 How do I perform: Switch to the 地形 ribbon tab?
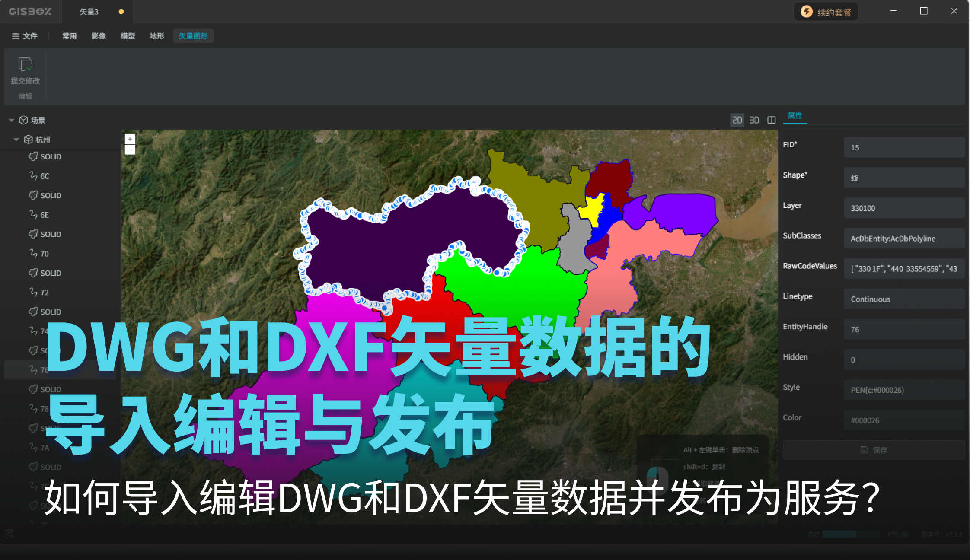(x=157, y=36)
